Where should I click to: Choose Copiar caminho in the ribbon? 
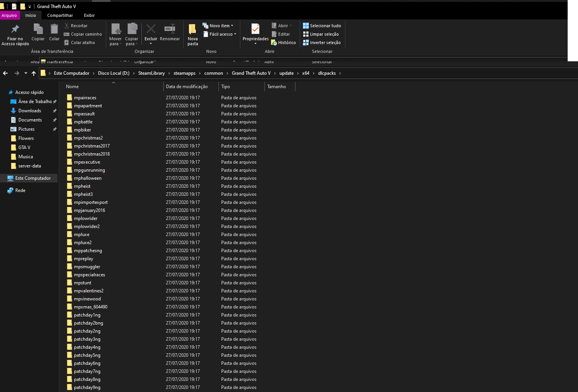[83, 34]
